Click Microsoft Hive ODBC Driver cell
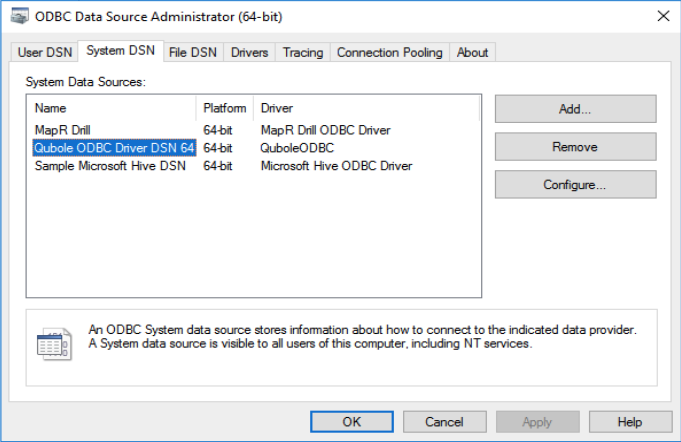The image size is (681, 442). [x=336, y=166]
